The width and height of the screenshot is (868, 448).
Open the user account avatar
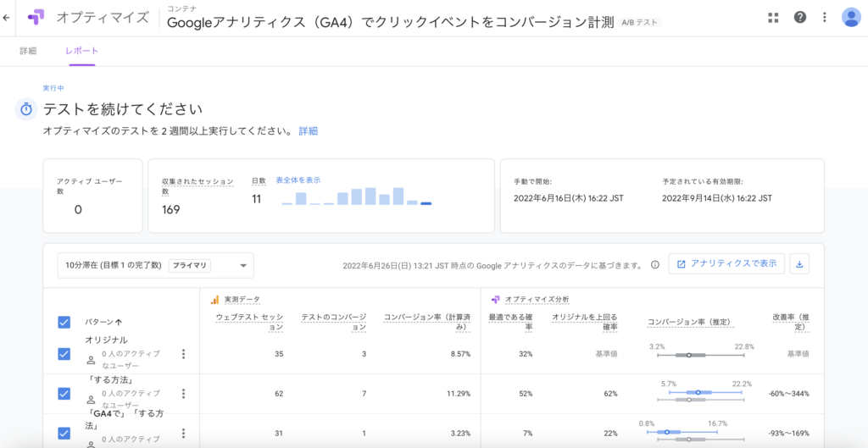[x=851, y=17]
